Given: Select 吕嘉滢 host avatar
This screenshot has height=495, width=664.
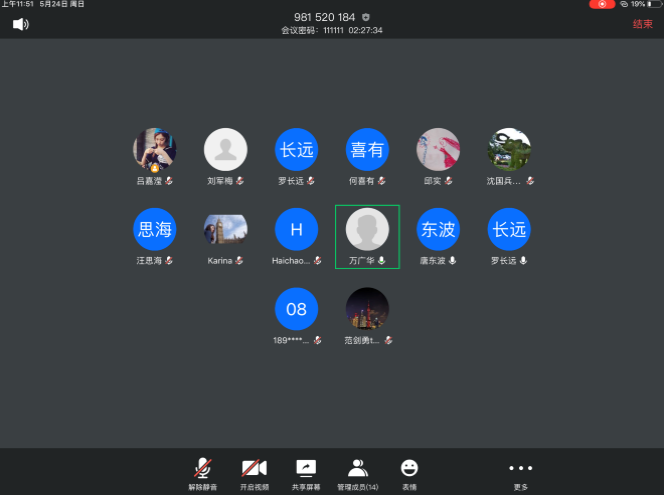Looking at the screenshot, I should point(155,150).
